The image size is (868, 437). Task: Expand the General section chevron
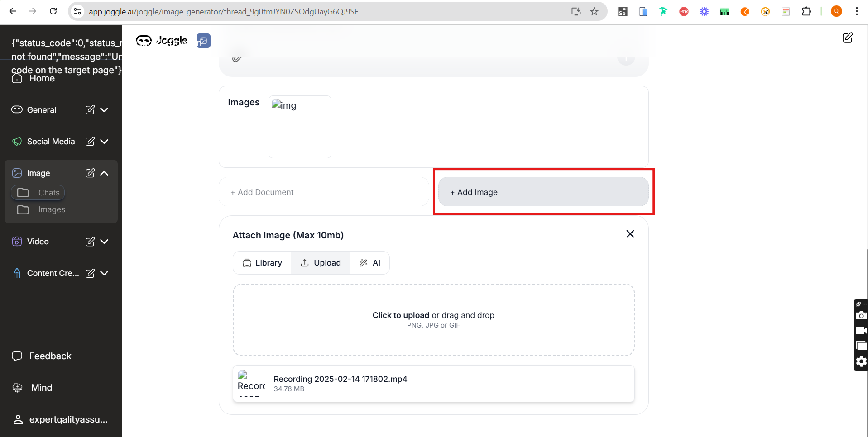tap(104, 110)
